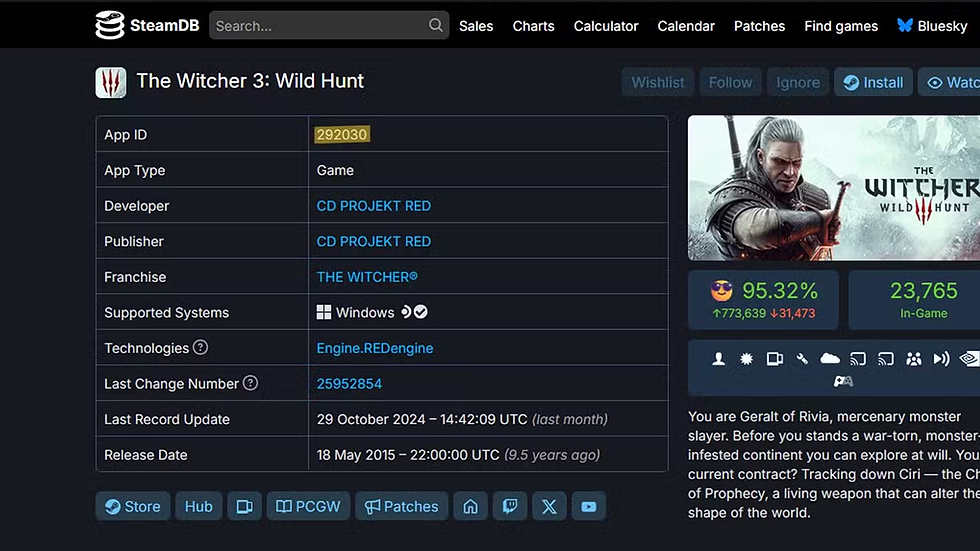Open the Patches button below the table
Screen dimensions: 980x551
(402, 506)
